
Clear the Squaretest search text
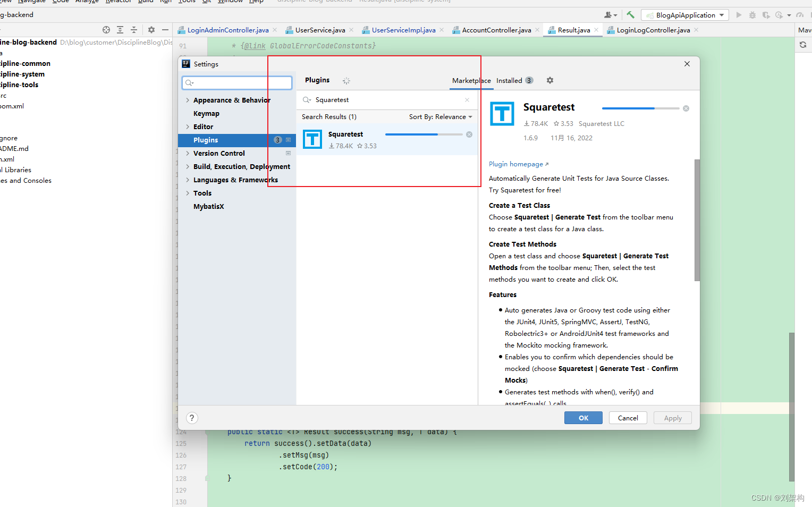click(467, 100)
